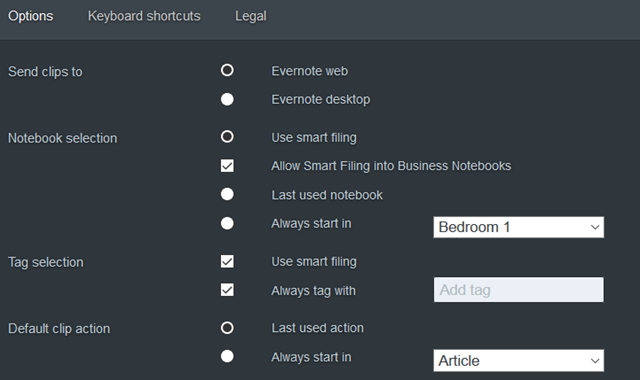Viewport: 640px width, 380px height.
Task: Click the Allow Smart Filing into Business Notebooks label
Action: (391, 166)
